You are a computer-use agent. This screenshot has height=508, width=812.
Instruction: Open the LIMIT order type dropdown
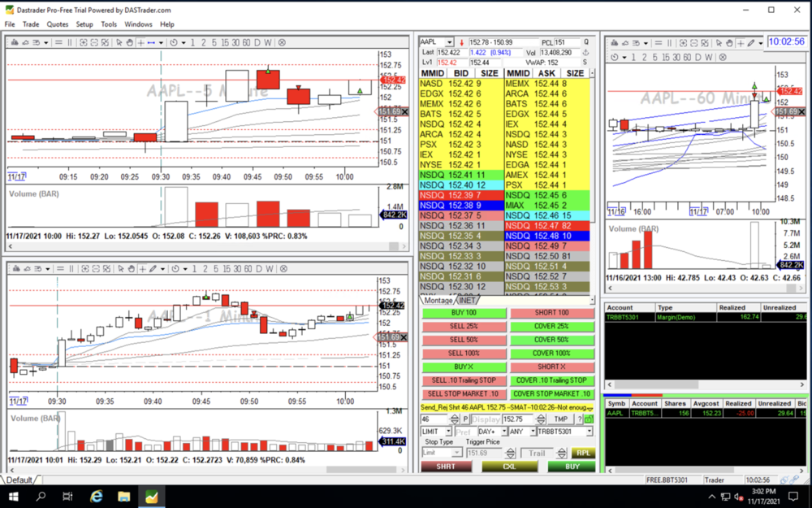coord(436,432)
